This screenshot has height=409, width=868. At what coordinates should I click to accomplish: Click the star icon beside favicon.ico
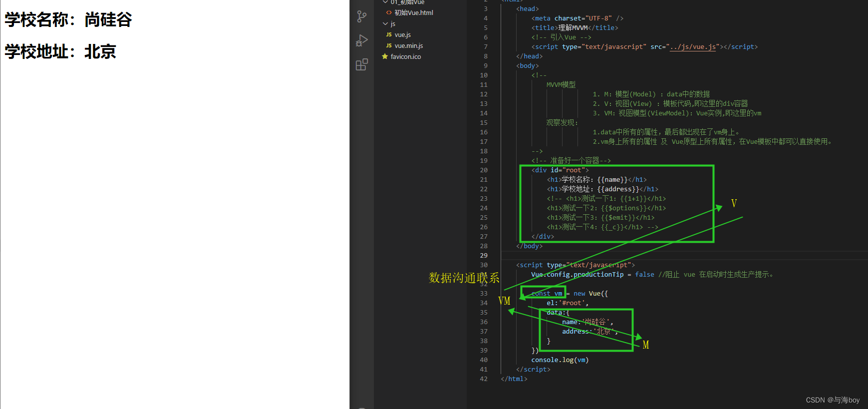[x=385, y=56]
